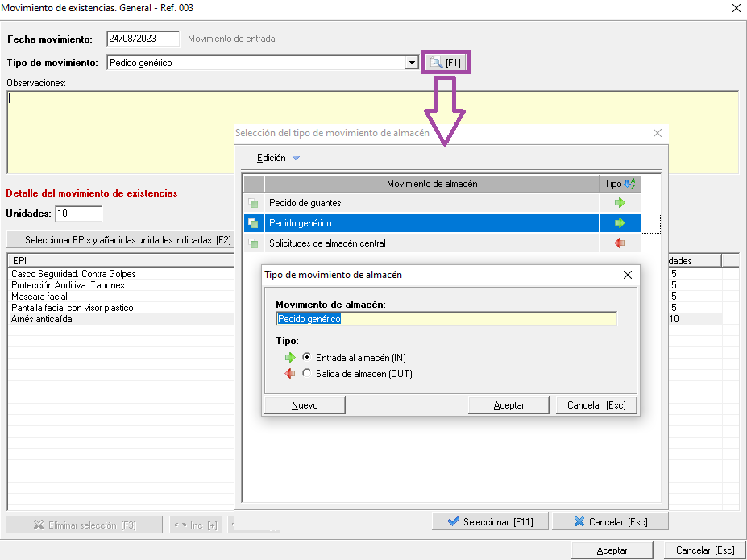Screen dimensions: 747x560
Task: Click the EPI column header
Action: pos(121,261)
